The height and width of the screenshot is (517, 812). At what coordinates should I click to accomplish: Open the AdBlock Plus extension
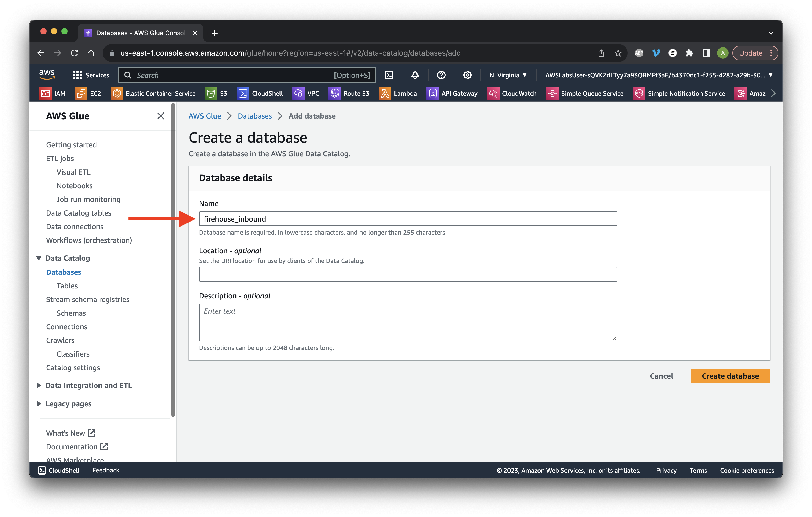pyautogui.click(x=639, y=53)
